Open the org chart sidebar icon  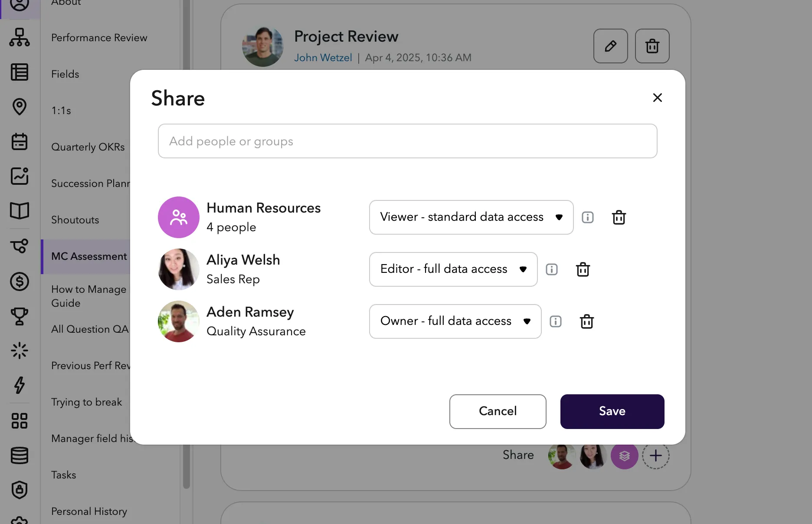[20, 37]
